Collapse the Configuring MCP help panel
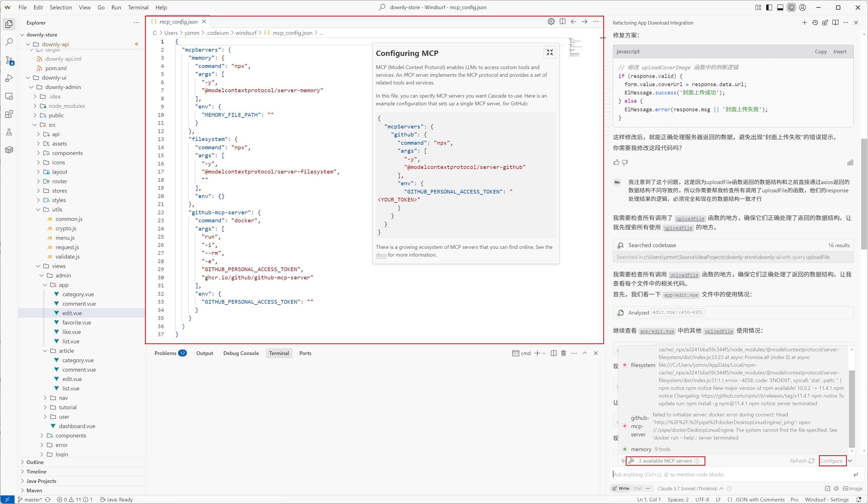Screen dimensions: 868x504 coord(550,52)
